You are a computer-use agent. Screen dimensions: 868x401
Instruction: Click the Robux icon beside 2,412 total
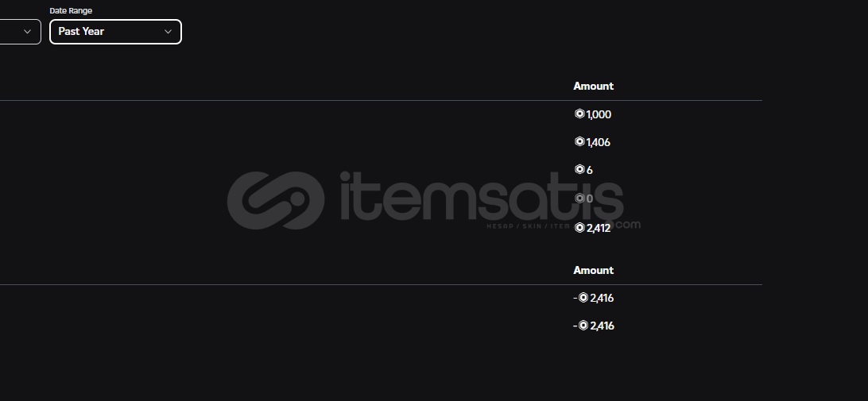pos(579,227)
